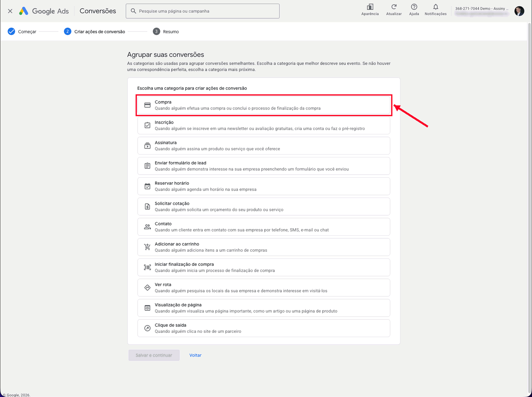This screenshot has width=532, height=397.
Task: Click the 368-271-7044 Demo account name
Action: 482,9
